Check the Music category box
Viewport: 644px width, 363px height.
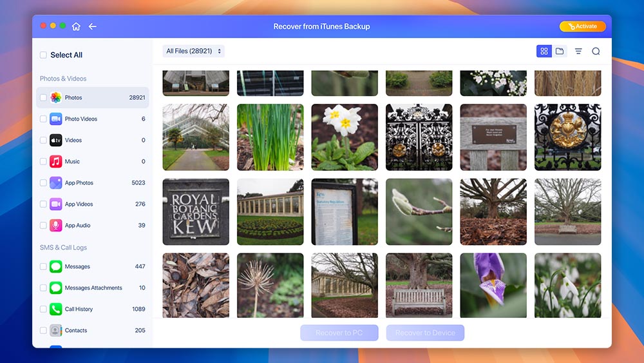click(x=43, y=162)
